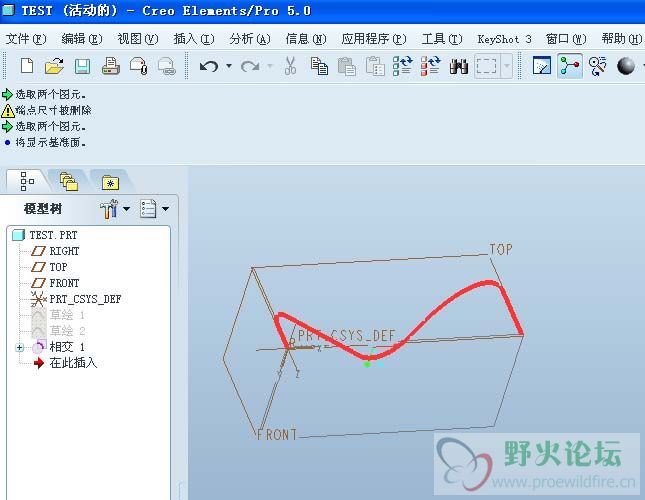Switch to the model tree navigator tab
645x500 pixels.
pos(27,181)
